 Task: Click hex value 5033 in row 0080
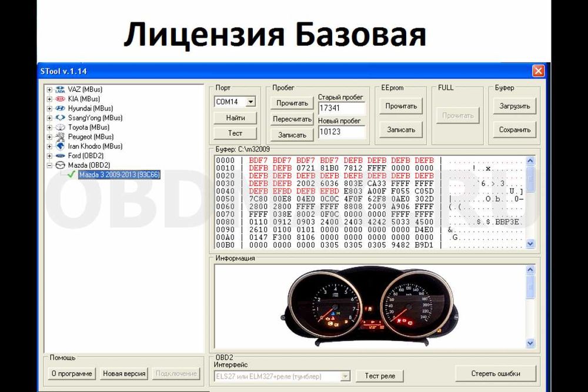coord(400,222)
